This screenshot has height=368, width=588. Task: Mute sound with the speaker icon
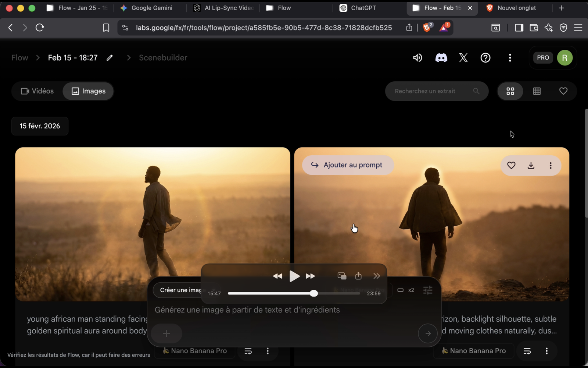pos(417,58)
